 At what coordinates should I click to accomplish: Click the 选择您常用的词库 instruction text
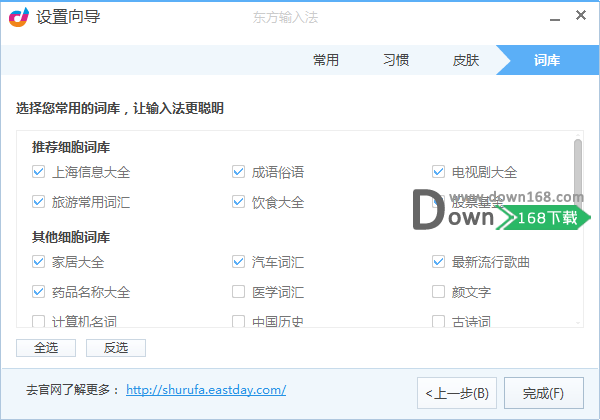[x=120, y=108]
